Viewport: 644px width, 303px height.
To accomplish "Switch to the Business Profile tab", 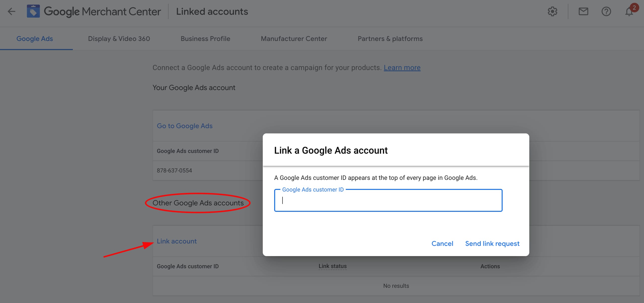I will pyautogui.click(x=205, y=38).
